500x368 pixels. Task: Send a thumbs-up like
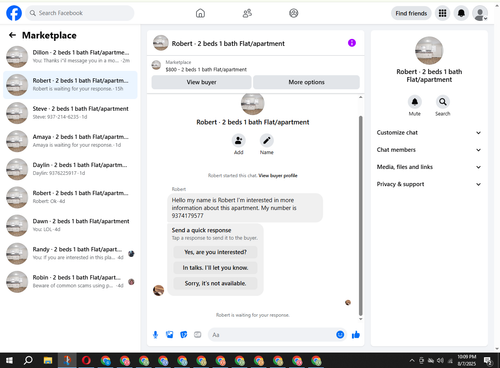[x=356, y=335]
